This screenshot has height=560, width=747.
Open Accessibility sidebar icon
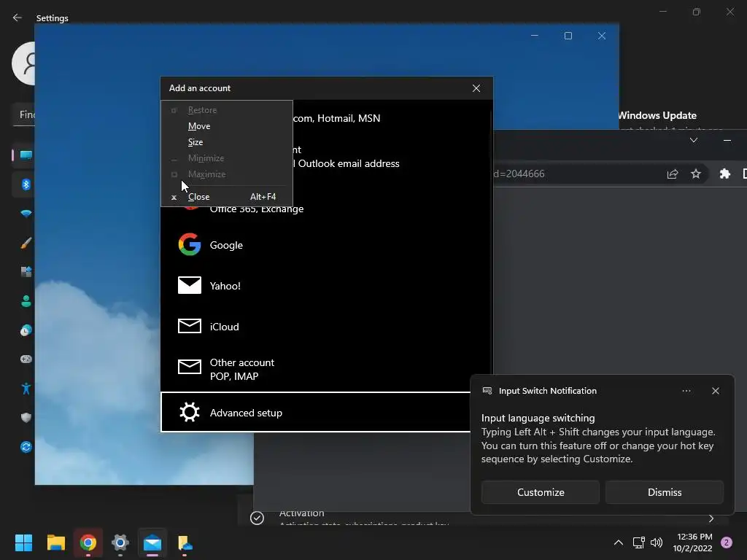pyautogui.click(x=26, y=389)
